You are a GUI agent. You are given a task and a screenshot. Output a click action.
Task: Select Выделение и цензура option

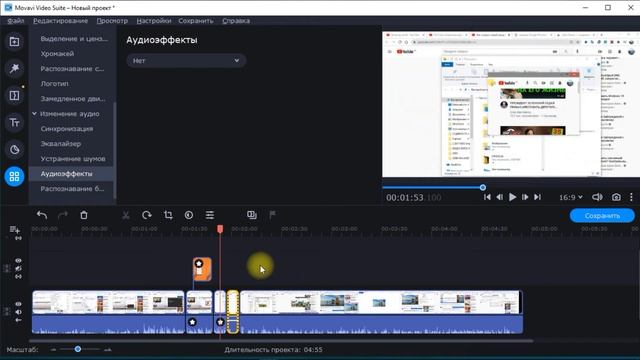click(74, 39)
